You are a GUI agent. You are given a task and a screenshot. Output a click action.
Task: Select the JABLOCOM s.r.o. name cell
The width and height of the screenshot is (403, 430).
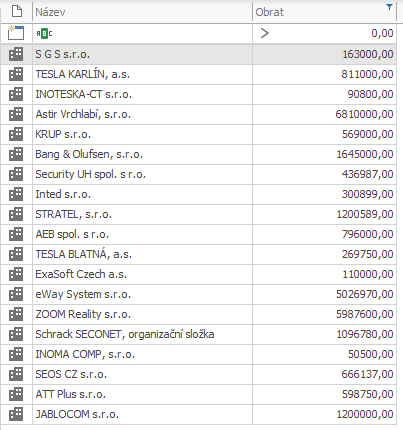click(x=142, y=414)
